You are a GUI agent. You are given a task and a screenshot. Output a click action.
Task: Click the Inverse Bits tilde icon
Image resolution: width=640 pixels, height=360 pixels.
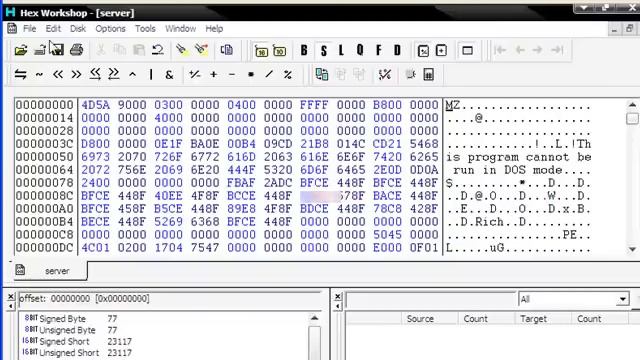click(x=39, y=74)
